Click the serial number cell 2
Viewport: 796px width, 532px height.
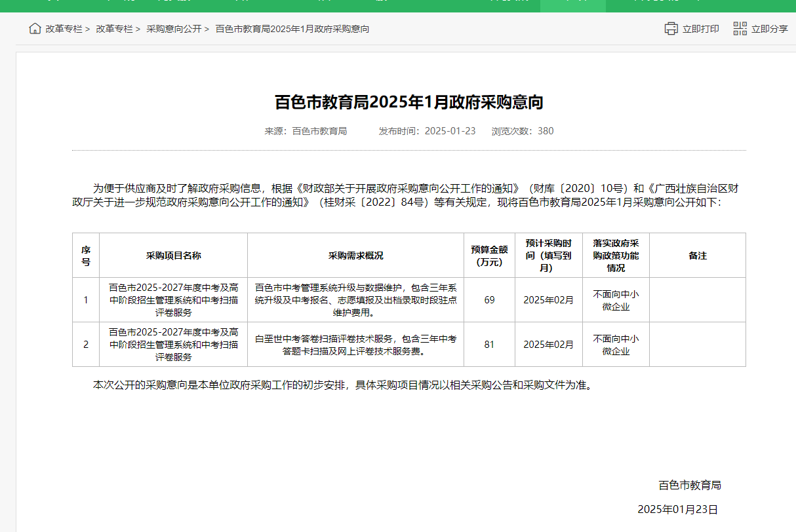pos(86,345)
